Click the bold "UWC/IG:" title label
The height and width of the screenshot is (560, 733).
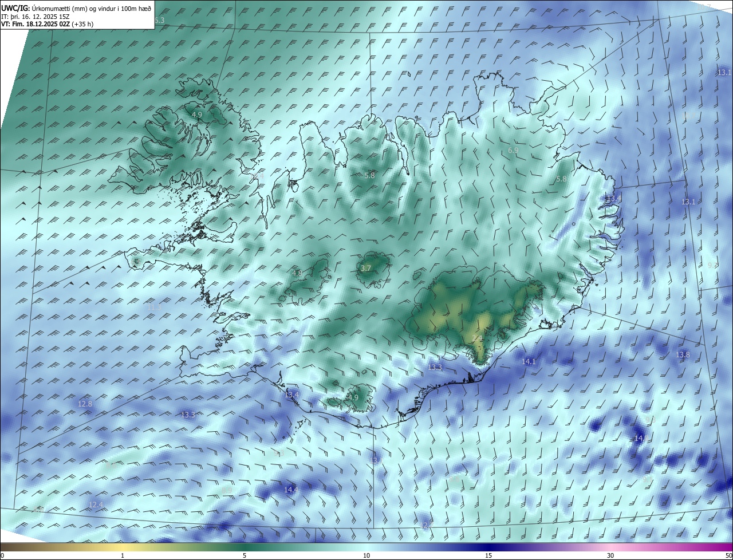click(15, 8)
